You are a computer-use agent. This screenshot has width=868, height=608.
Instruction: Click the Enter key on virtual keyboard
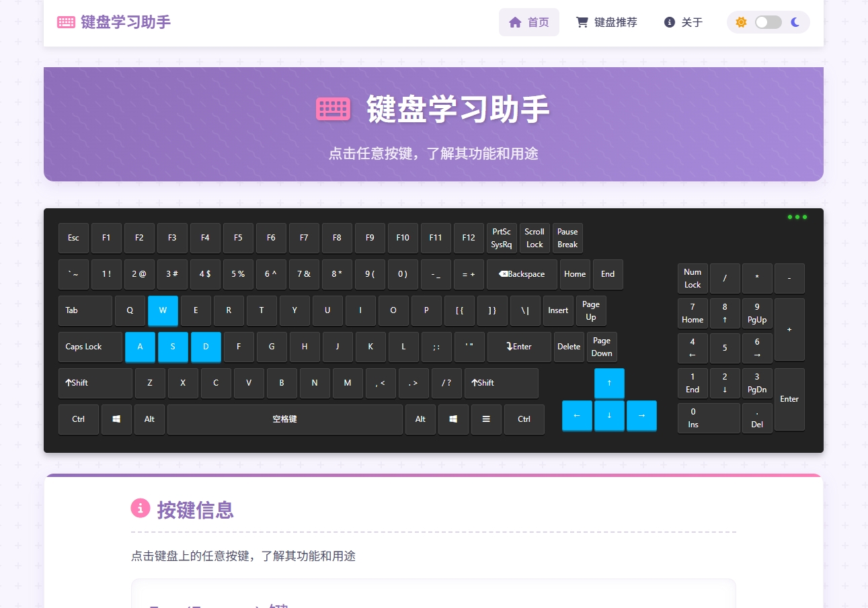click(518, 347)
